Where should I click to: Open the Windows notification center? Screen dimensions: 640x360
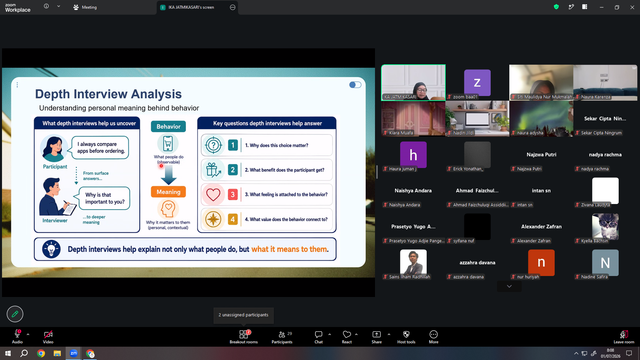coord(629,353)
